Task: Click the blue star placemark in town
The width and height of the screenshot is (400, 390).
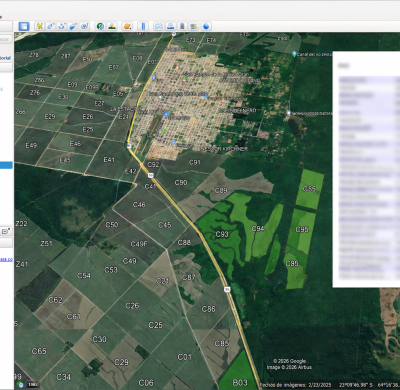Action: click(166, 114)
